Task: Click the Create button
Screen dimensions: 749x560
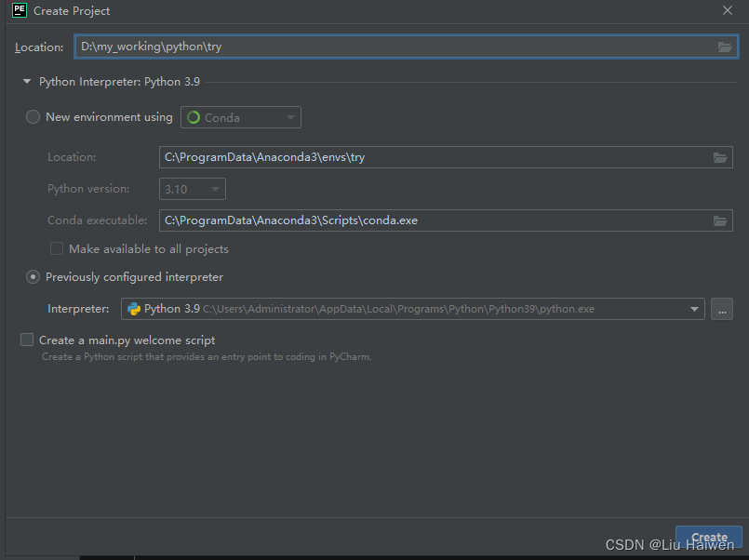Action: pos(709,538)
